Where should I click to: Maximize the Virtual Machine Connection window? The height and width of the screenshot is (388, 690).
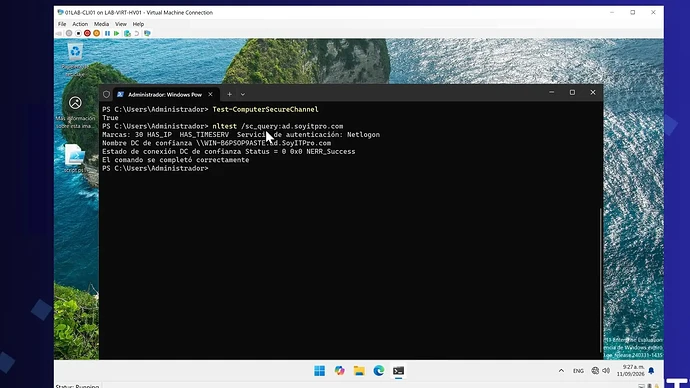tap(633, 12)
